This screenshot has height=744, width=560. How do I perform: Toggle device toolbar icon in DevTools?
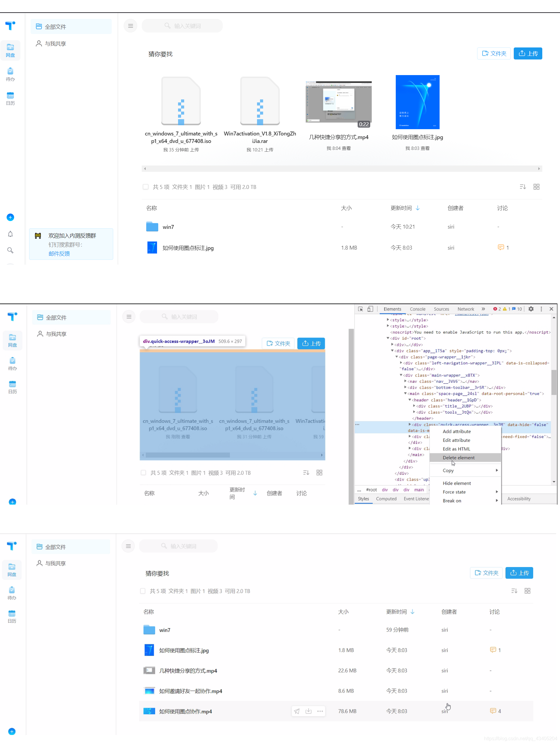coord(370,309)
